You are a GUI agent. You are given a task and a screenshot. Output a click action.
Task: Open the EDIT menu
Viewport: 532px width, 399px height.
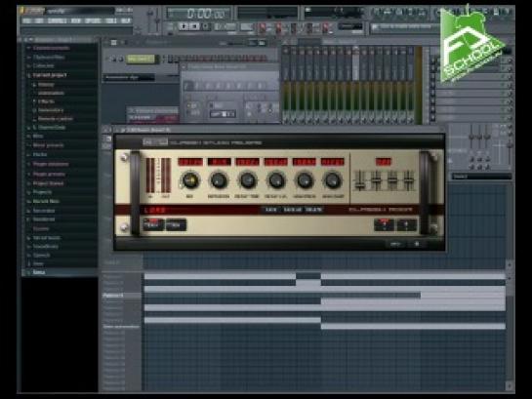click(x=39, y=21)
